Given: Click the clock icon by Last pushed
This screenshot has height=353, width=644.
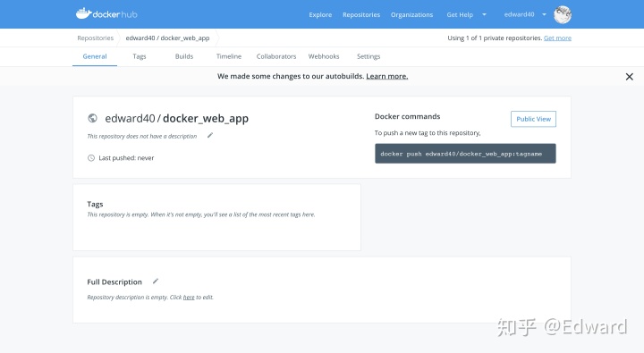Looking at the screenshot, I should (91, 158).
